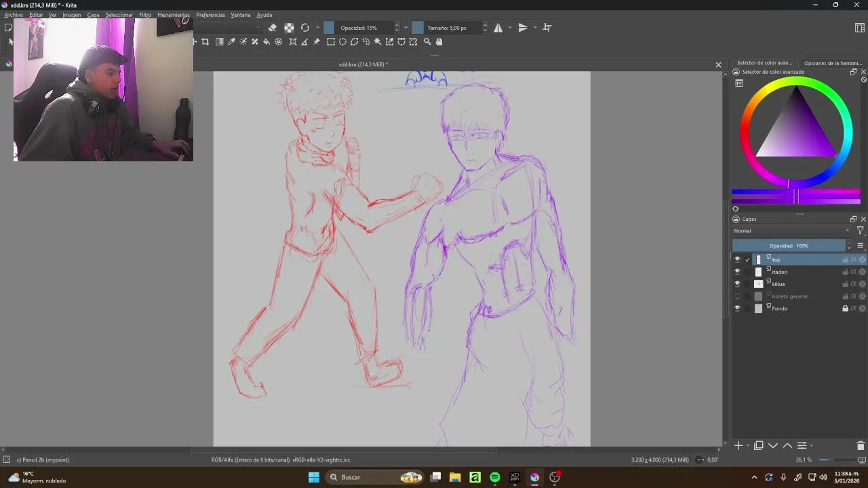Select the Fill bucket tool
Screen dimensions: 868x488
(267, 42)
